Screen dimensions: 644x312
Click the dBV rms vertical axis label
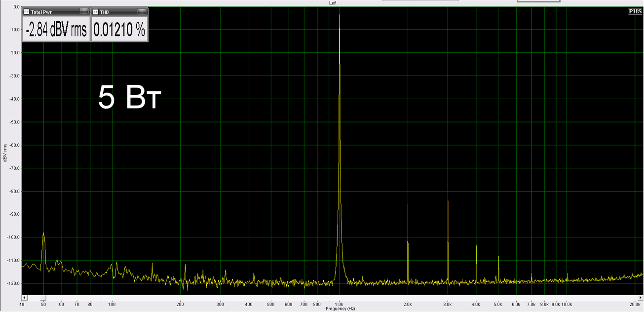[x=5, y=152]
